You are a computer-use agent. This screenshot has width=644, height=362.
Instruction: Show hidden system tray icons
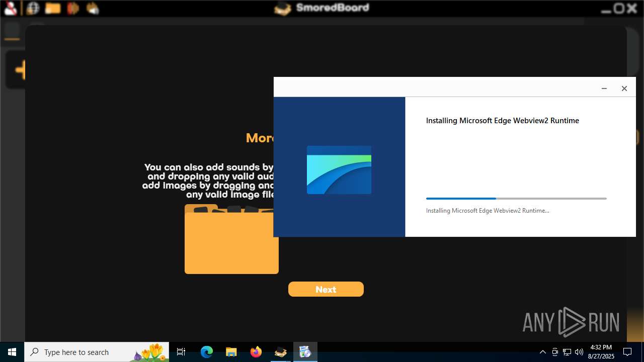point(543,352)
